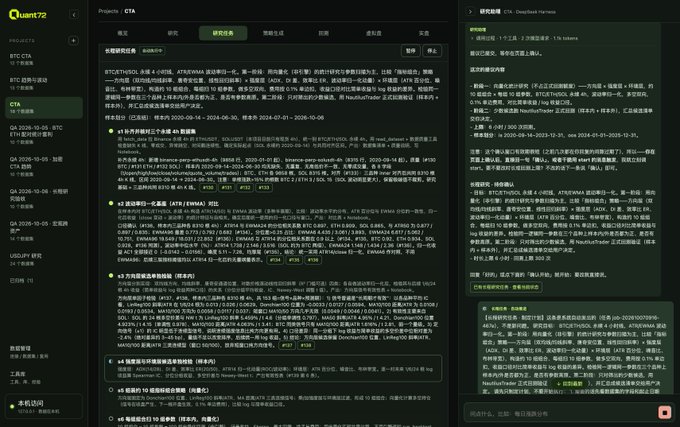Click the s3 方向层候选单独检验 step title
The width and height of the screenshot is (680, 427).
tap(156, 276)
